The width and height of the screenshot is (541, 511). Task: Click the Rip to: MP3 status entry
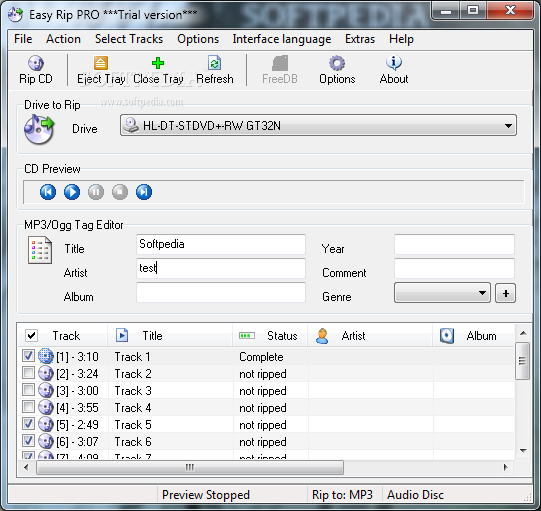[x=342, y=495]
